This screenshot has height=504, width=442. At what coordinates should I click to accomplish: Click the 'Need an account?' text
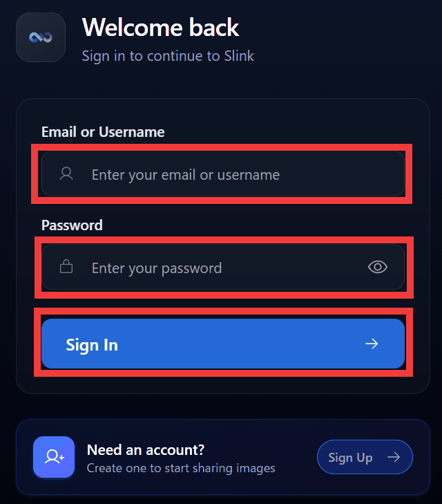146,450
